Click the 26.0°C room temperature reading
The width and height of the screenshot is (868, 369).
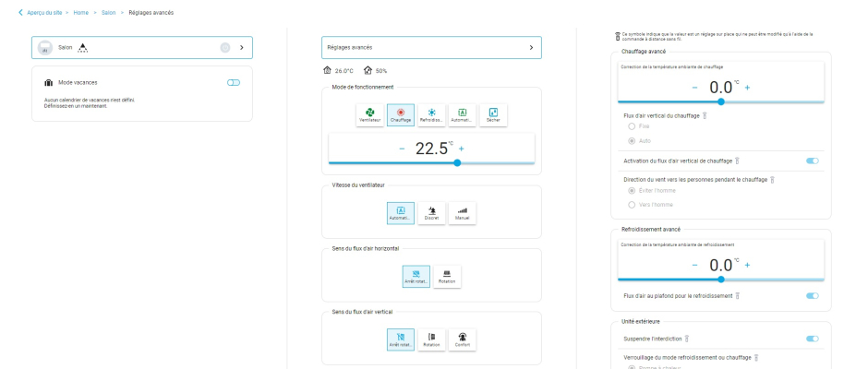[344, 71]
